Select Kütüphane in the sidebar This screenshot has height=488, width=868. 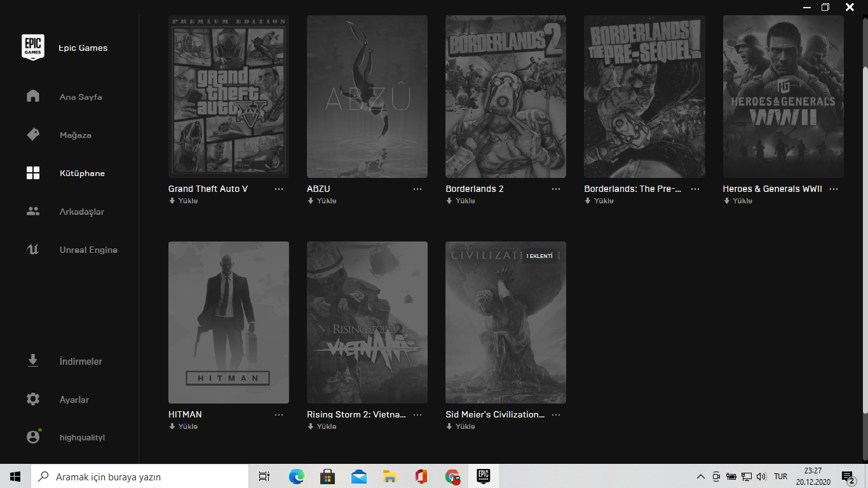[82, 173]
